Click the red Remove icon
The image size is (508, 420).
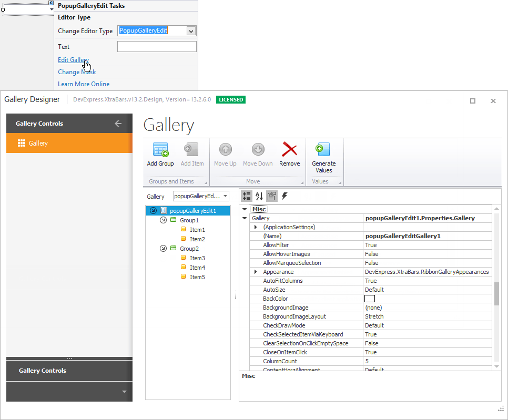pos(289,149)
